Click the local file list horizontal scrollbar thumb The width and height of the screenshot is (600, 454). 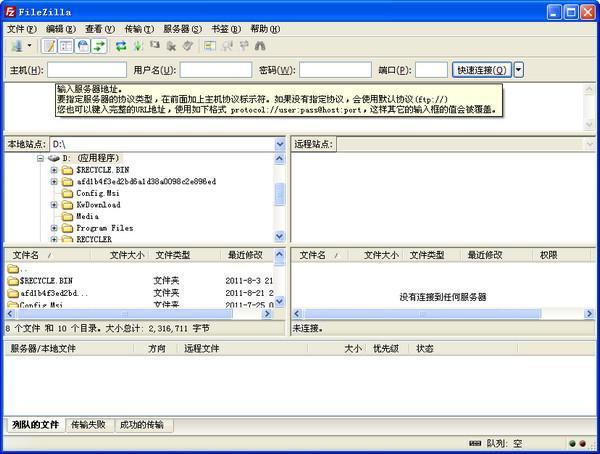124,314
